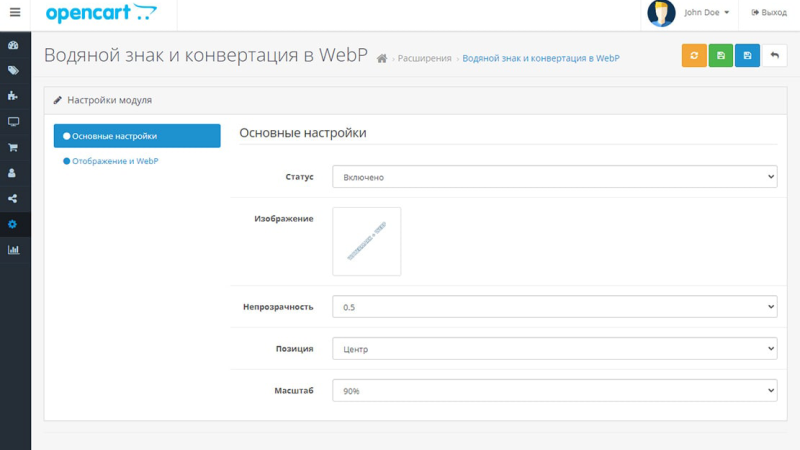Log out via Выход link
This screenshot has height=450, width=800.
click(x=769, y=12)
